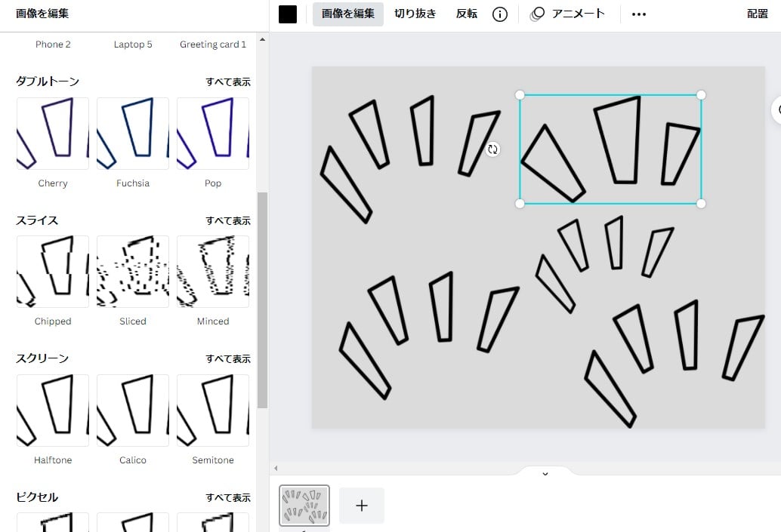781x532 pixels.
Task: Open the info icon in toolbar
Action: [x=499, y=14]
